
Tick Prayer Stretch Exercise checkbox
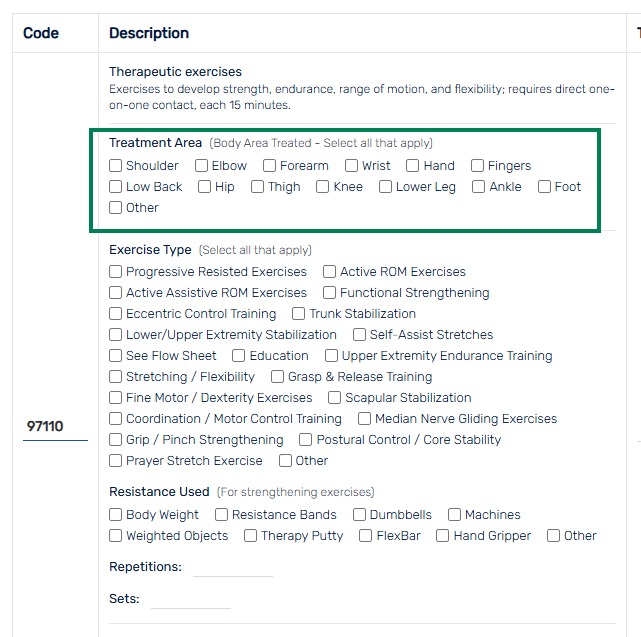tap(115, 461)
